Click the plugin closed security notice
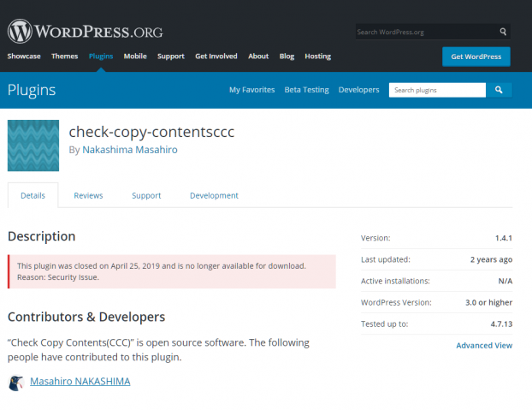Viewport: 532px width, 410px height. (172, 271)
